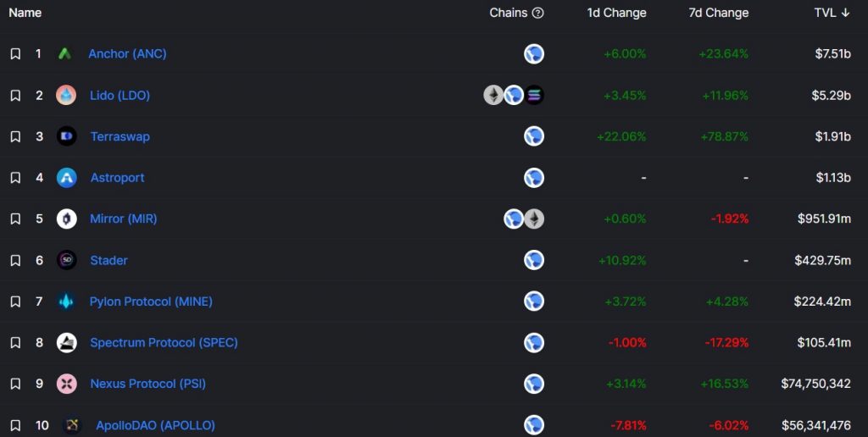Click the Solana chain icon in Lido row

click(534, 95)
